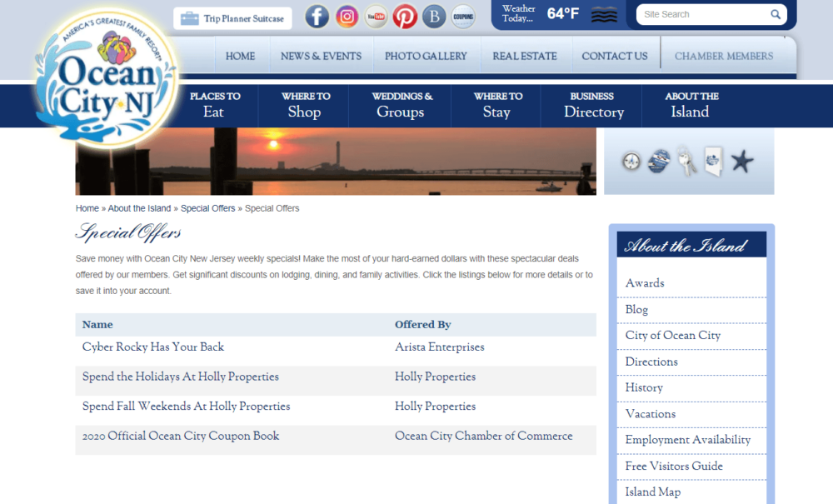Select Photo Gallery from the top navigation
The image size is (833, 504).
coord(426,56)
